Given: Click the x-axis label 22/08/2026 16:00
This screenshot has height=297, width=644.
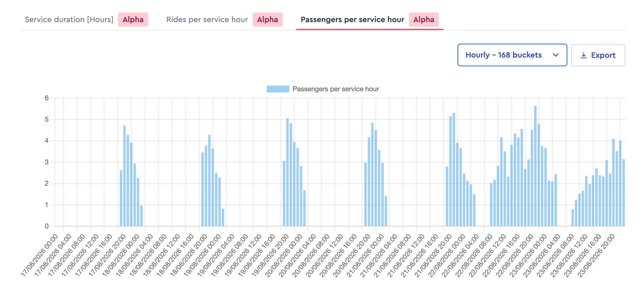Looking at the screenshot, I should pos(501,255).
